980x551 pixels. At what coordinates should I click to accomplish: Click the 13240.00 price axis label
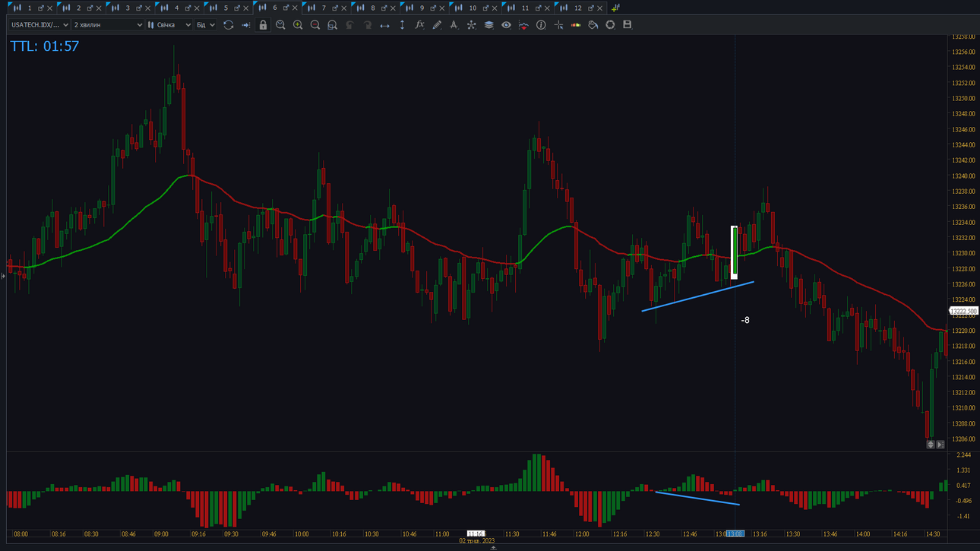963,176
